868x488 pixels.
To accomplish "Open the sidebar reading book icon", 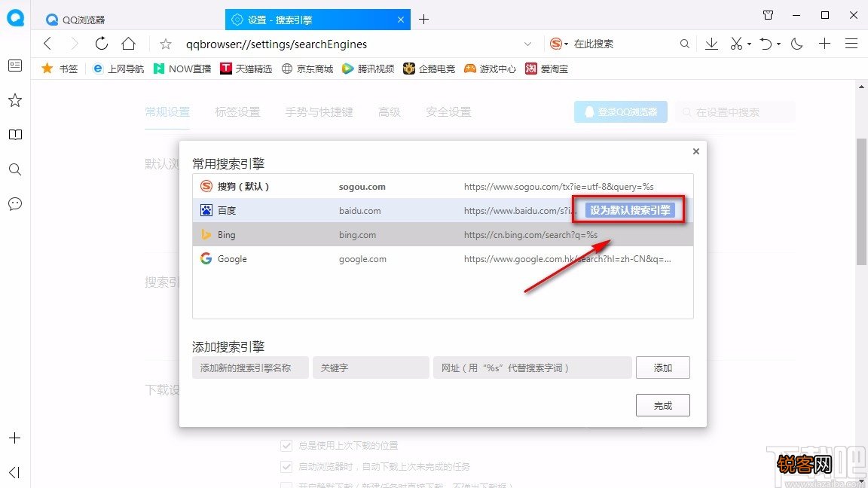I will click(x=15, y=135).
